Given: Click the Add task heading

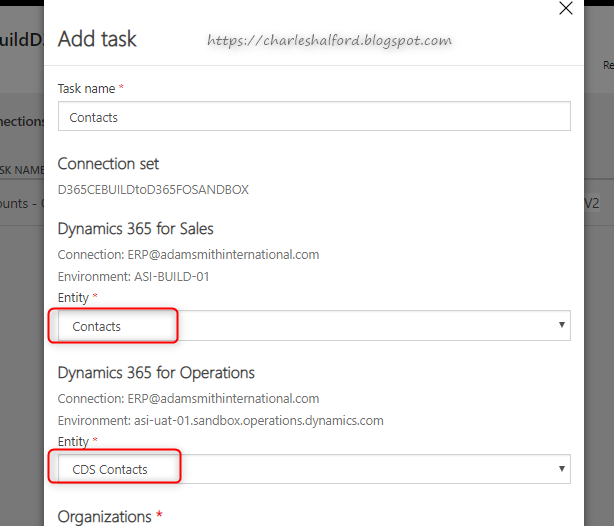Looking at the screenshot, I should click(97, 40).
